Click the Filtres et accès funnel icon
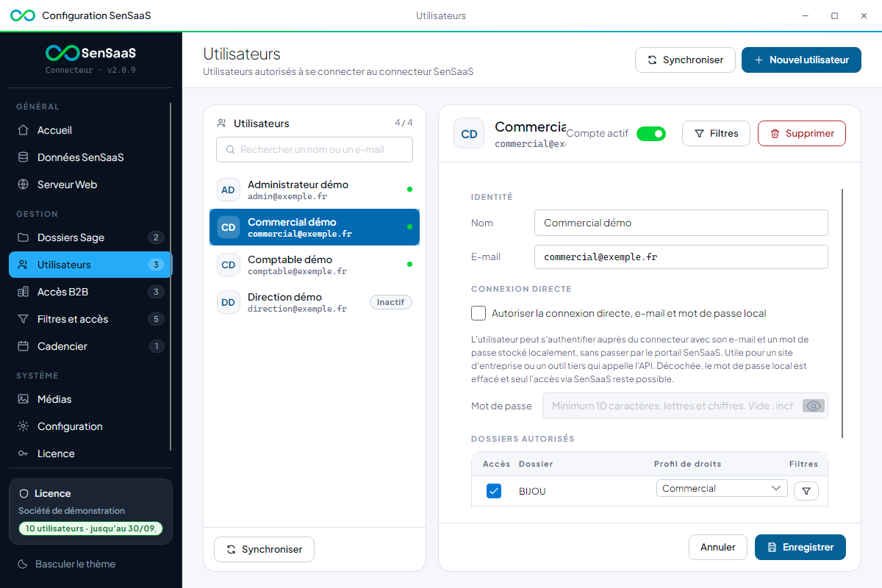 24,319
